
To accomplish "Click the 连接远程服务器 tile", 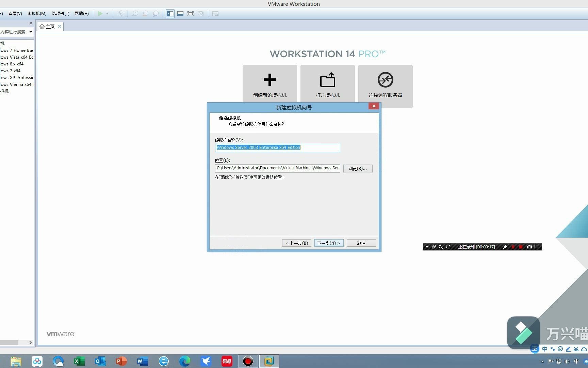I will (385, 87).
